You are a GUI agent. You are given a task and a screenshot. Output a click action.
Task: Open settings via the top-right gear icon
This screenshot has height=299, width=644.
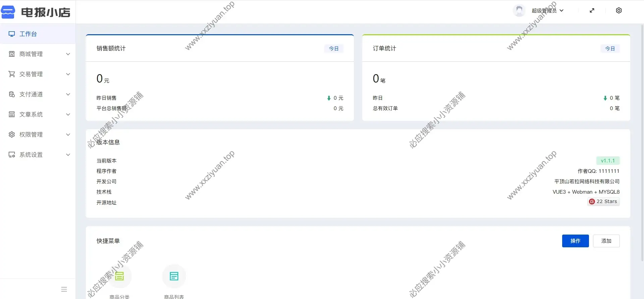click(x=619, y=10)
